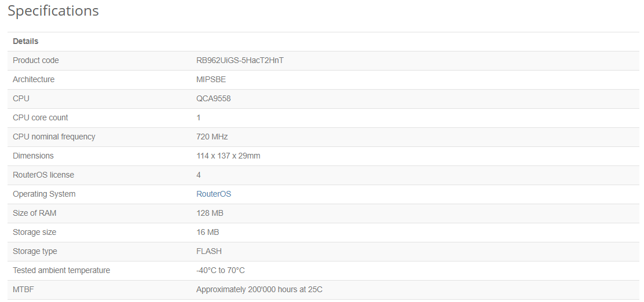Screen dimensions: 644x302
Task: Select the Details table header
Action: [25, 42]
